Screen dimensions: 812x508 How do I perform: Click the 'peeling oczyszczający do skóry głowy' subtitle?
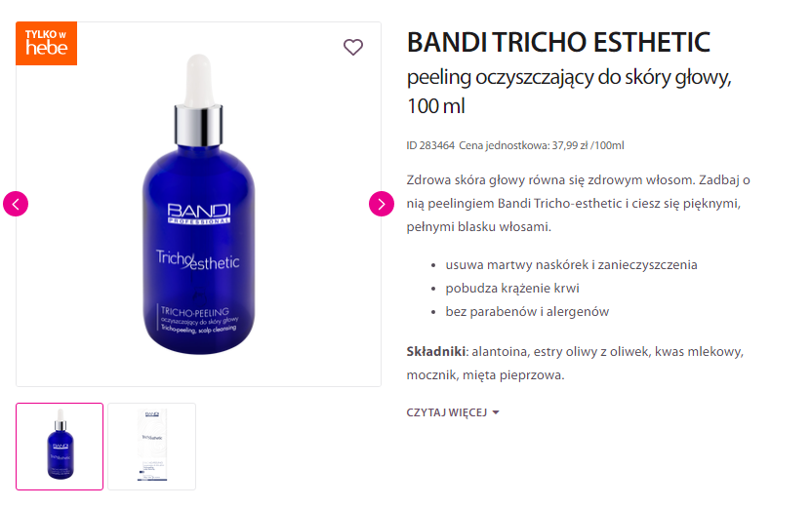click(569, 78)
